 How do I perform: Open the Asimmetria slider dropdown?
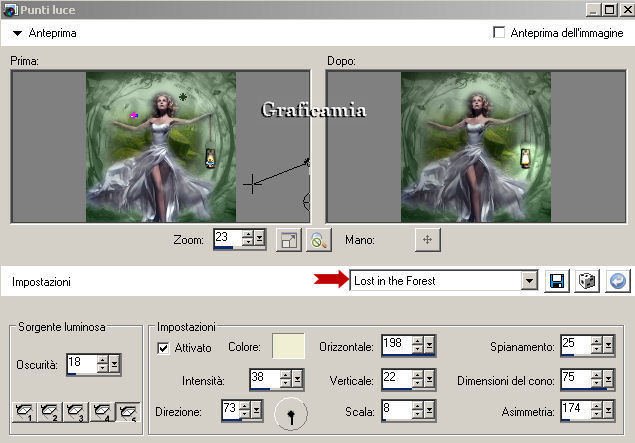[x=608, y=410]
